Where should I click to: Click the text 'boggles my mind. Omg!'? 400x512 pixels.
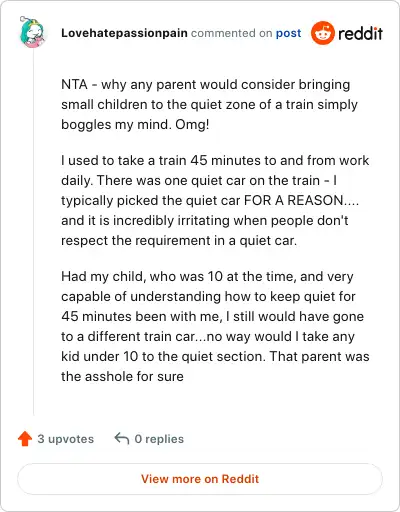[x=135, y=124]
